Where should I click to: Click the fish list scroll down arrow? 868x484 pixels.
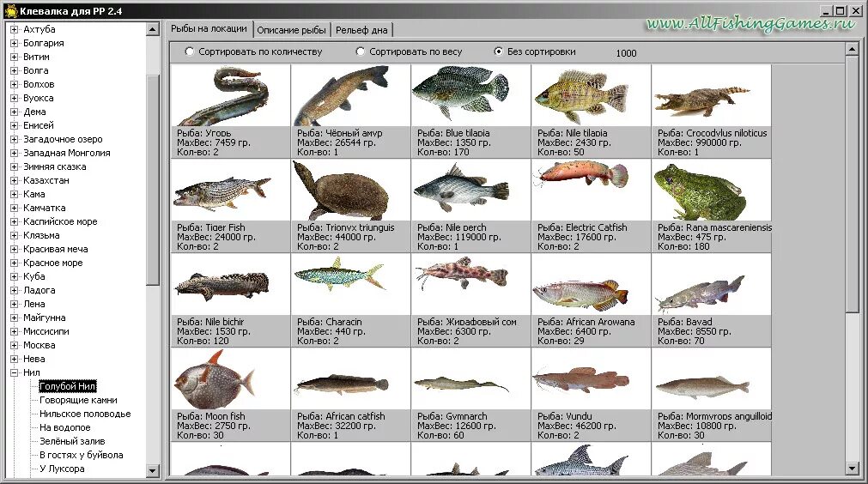click(x=853, y=468)
